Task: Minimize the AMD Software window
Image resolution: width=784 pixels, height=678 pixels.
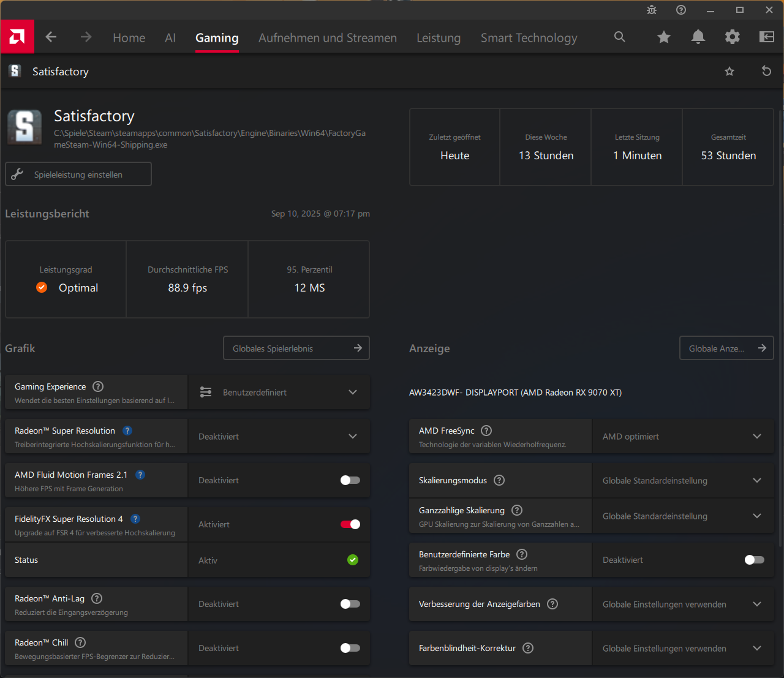Action: pyautogui.click(x=710, y=10)
